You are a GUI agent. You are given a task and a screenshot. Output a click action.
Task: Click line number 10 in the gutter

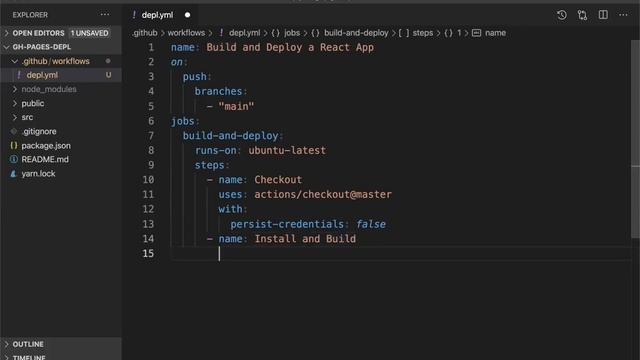tap(148, 180)
